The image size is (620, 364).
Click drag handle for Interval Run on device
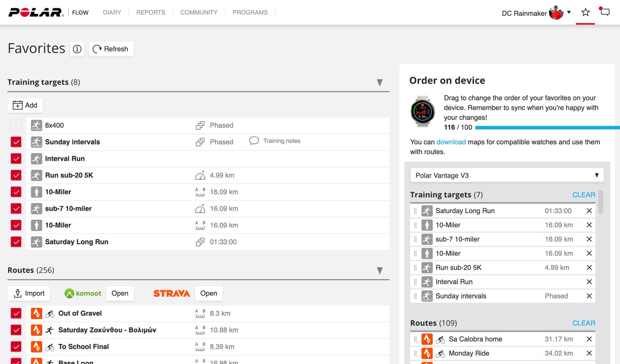point(415,282)
